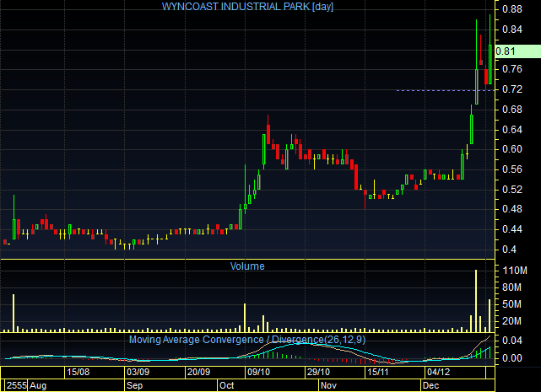The width and height of the screenshot is (541, 392).
Task: Click the 0.48 price axis value
Action: click(x=512, y=209)
